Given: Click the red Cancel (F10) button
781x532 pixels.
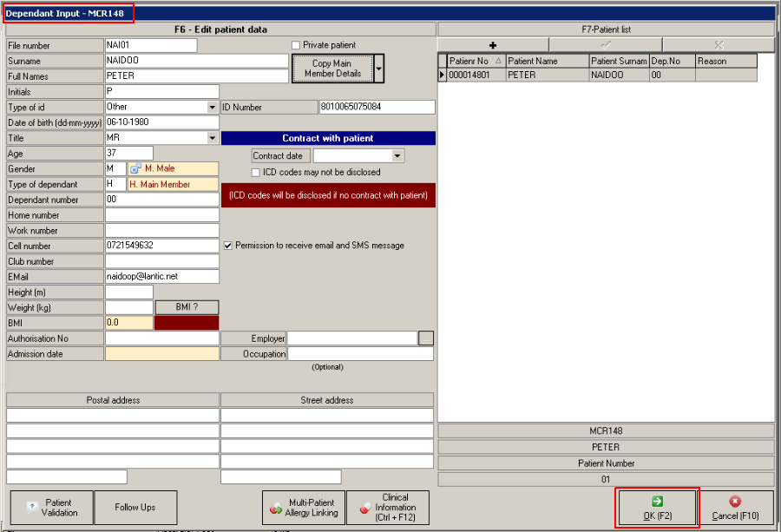Looking at the screenshot, I should pyautogui.click(x=735, y=508).
